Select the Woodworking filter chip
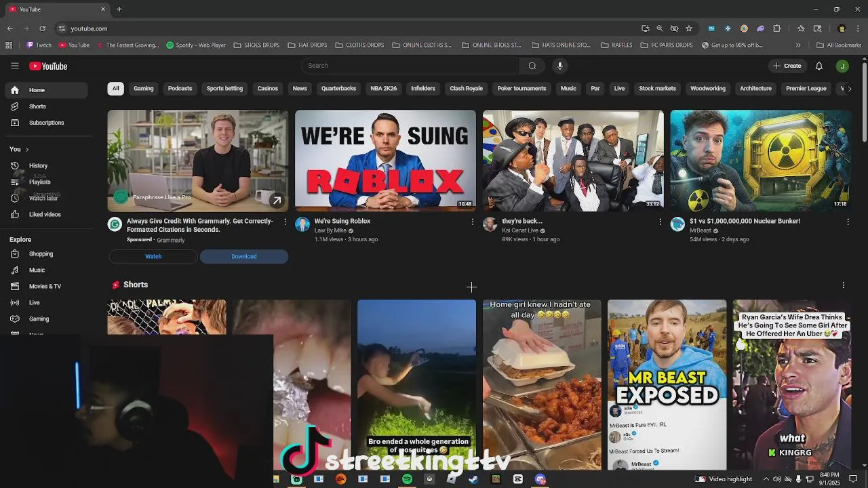868x488 pixels. [x=707, y=89]
